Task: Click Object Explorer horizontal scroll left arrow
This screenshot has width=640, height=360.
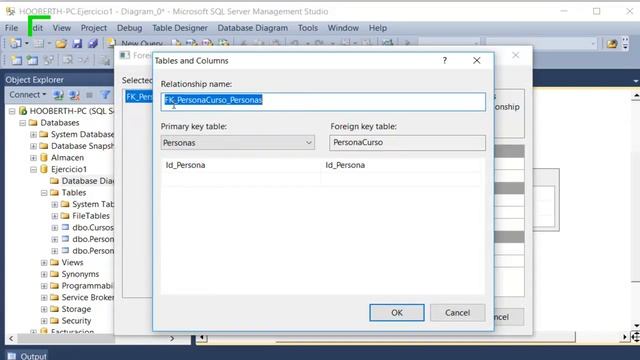Action: (11, 338)
